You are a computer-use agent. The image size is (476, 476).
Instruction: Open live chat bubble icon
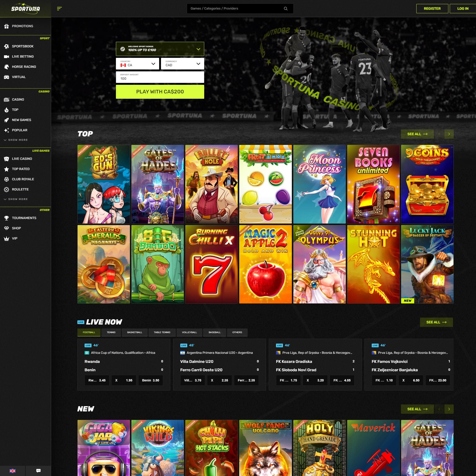tap(38, 471)
